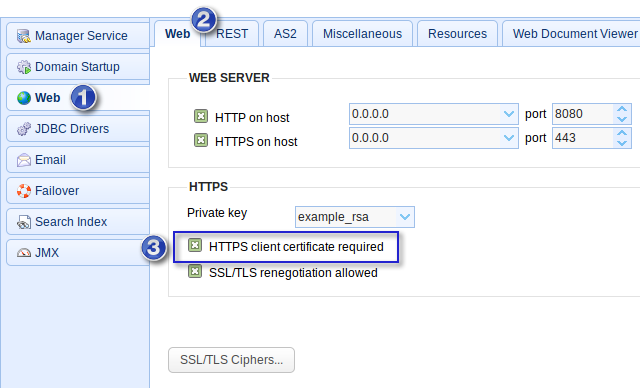Click the Manager Service sidebar icon
The width and height of the screenshot is (640, 388).
[24, 36]
